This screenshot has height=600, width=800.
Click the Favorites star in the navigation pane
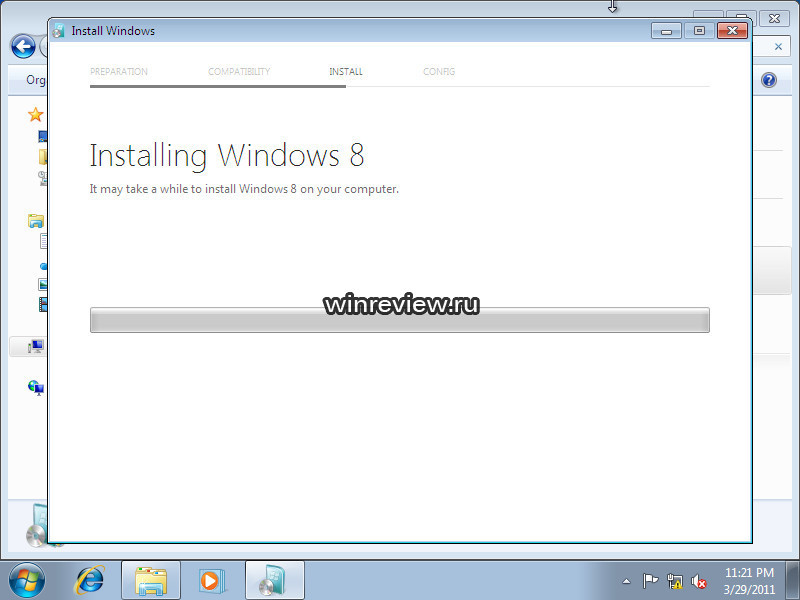point(36,115)
